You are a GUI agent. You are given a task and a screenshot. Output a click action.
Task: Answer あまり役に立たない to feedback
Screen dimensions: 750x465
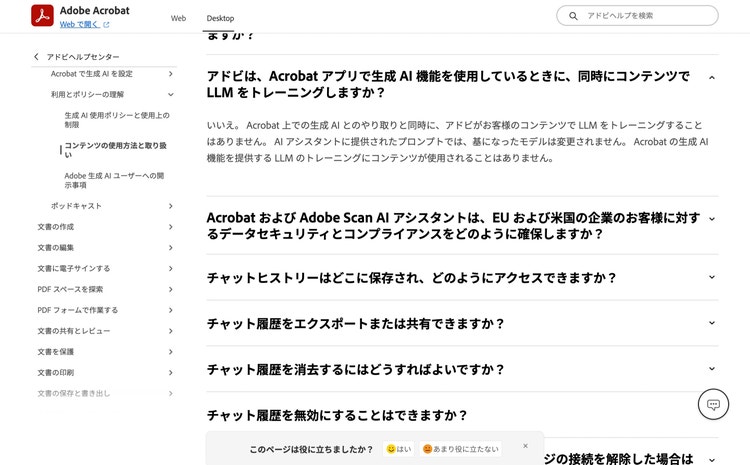[x=461, y=449]
